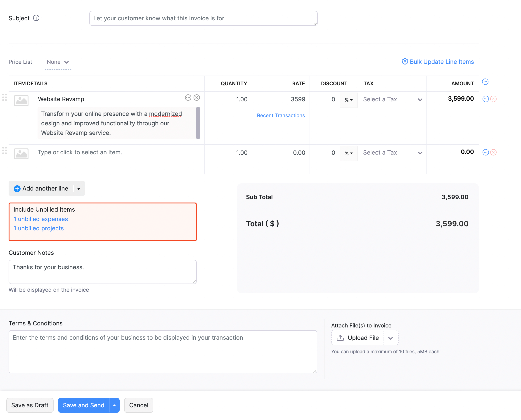Click the upload icon in Upload File button

click(340, 338)
